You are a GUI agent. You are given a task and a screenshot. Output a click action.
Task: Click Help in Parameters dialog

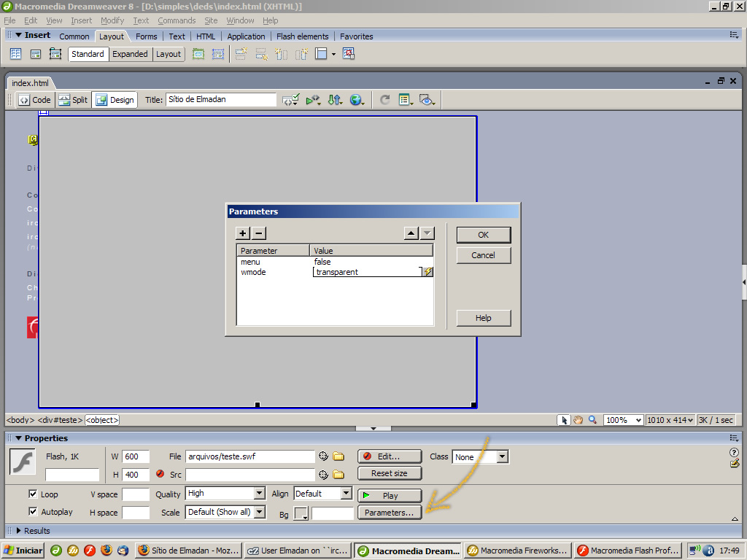point(484,318)
